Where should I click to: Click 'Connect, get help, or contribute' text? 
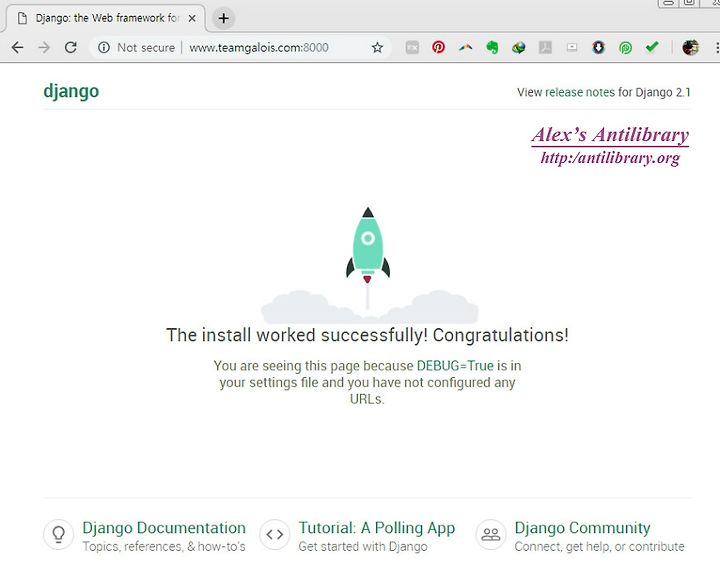[599, 547]
